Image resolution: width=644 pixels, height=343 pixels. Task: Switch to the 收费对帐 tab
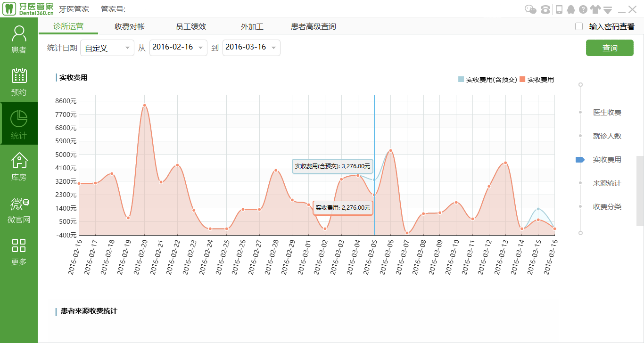pos(130,26)
